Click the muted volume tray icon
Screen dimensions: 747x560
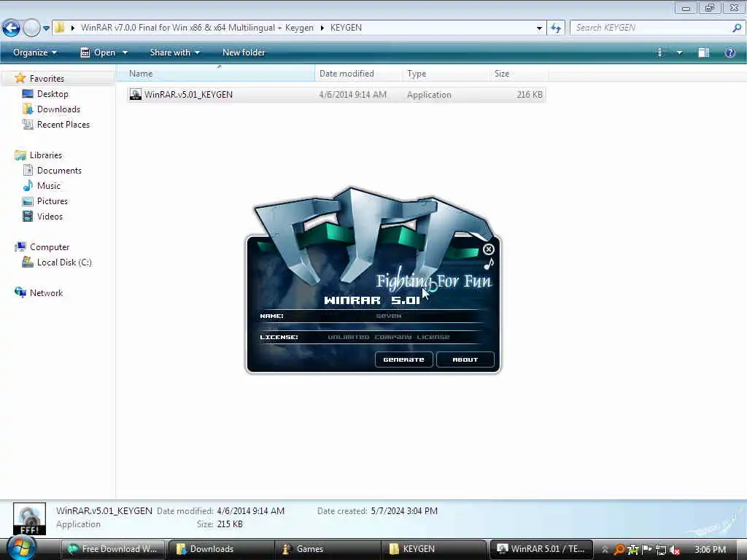coord(674,550)
